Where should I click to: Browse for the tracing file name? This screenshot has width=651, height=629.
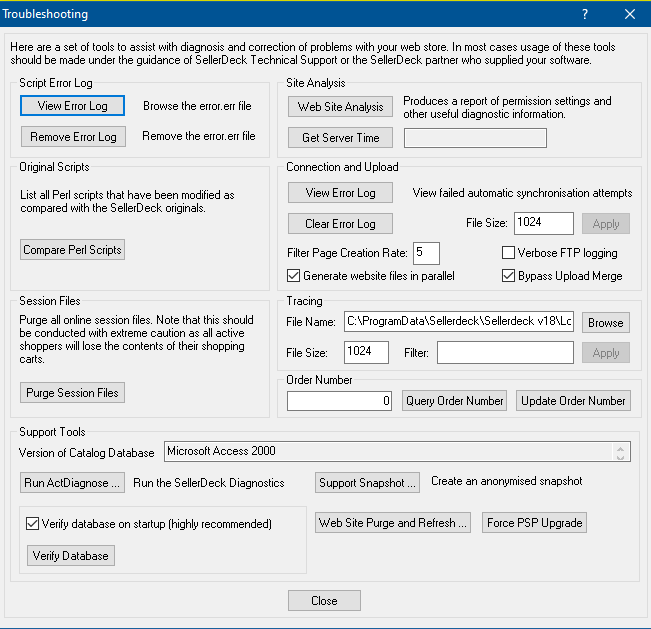pyautogui.click(x=605, y=323)
